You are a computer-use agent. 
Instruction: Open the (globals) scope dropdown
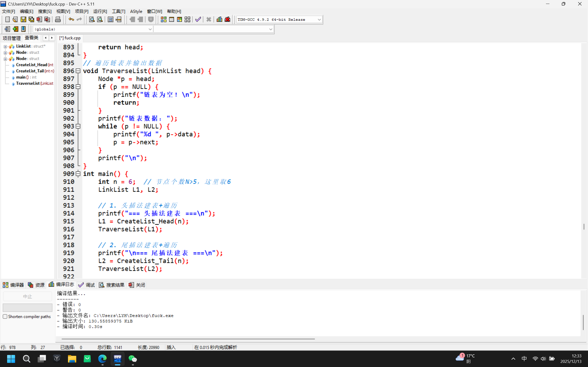tap(150, 29)
